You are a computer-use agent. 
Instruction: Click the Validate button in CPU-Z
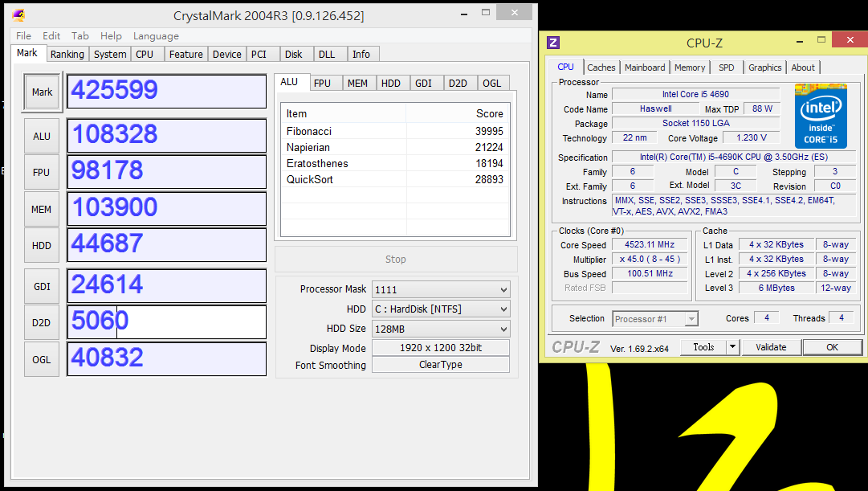pyautogui.click(x=771, y=347)
